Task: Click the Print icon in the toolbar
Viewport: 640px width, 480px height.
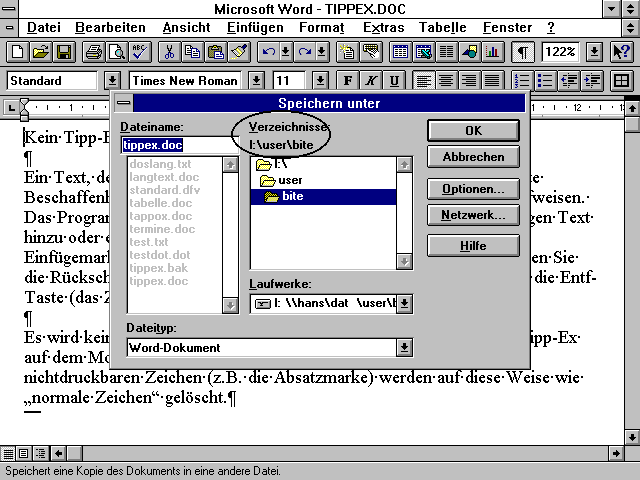Action: (93, 52)
